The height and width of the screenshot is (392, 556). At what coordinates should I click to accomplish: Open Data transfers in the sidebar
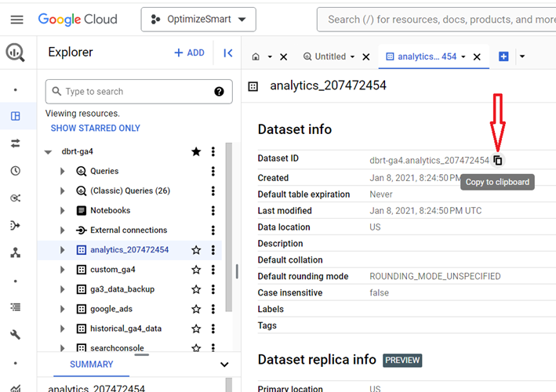(x=15, y=143)
